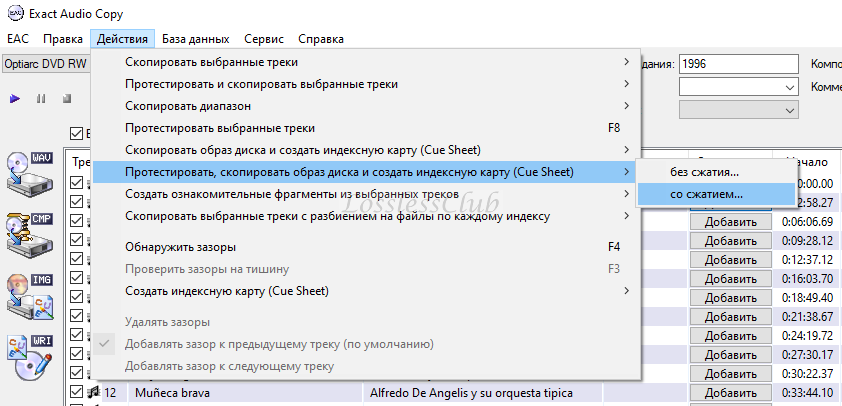Expand the dropdown below the year field
842x406 pixels.
[x=739, y=86]
